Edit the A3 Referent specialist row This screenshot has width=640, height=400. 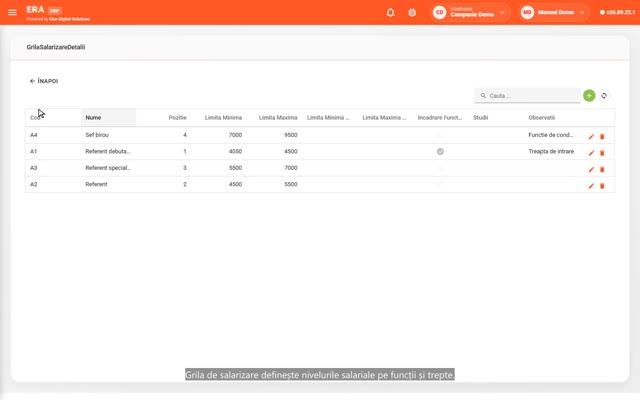[x=591, y=169]
